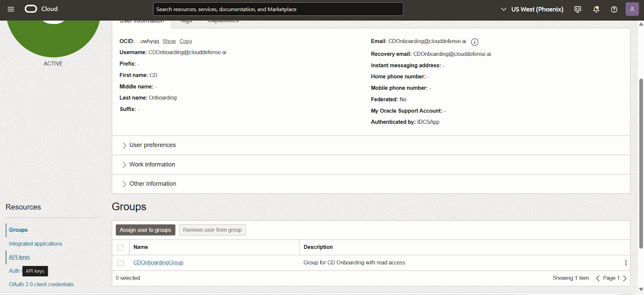The height and width of the screenshot is (295, 644).
Task: Click Assign user to groups button
Action: point(145,230)
